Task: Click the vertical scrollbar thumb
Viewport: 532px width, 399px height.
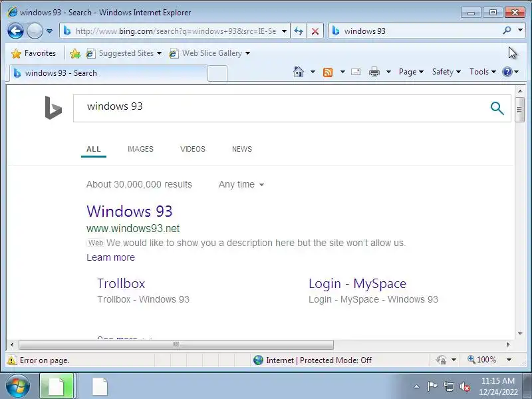Action: tap(519, 109)
